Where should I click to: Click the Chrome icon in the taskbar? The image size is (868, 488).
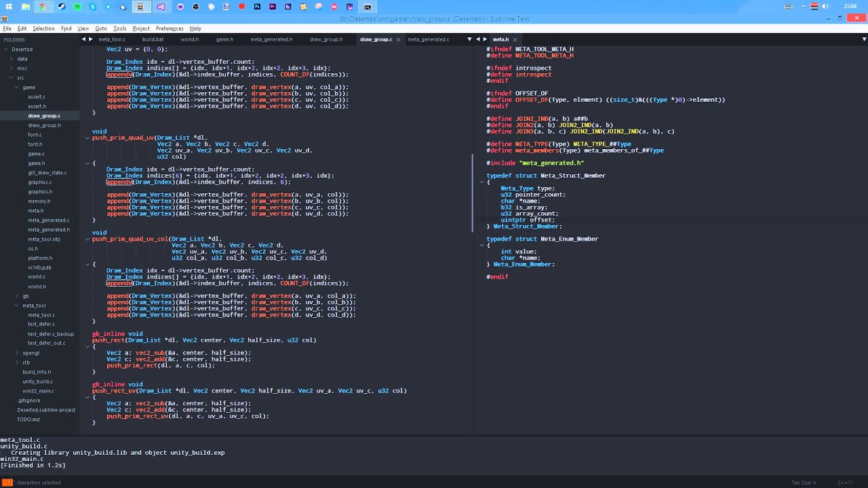point(42,7)
